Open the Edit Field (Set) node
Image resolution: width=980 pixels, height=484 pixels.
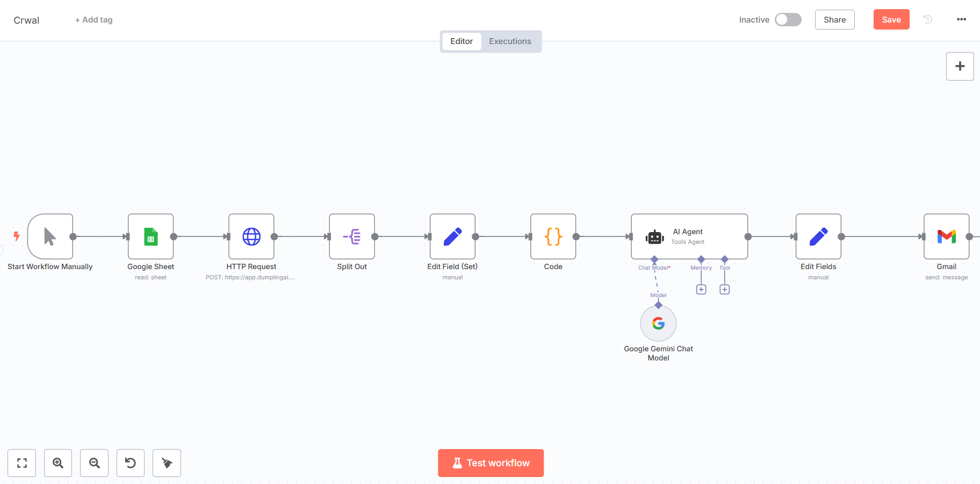[x=452, y=236]
